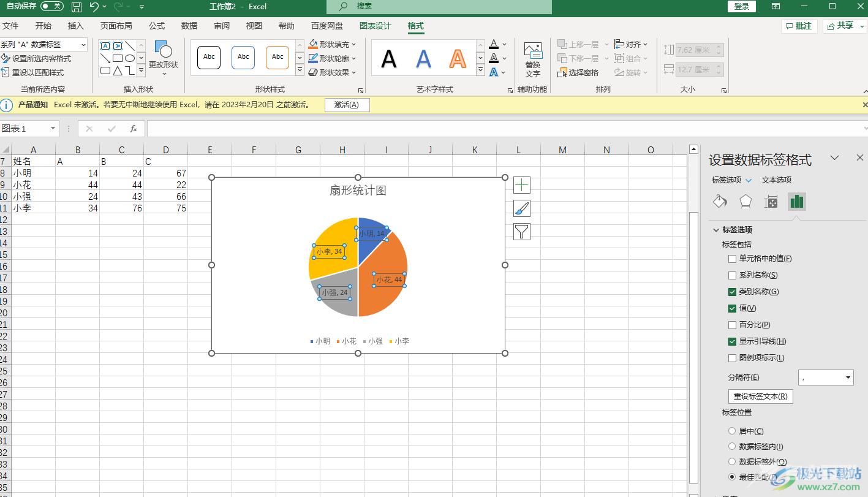
Task: Choose the orange outlined Abc shape style
Action: (277, 57)
